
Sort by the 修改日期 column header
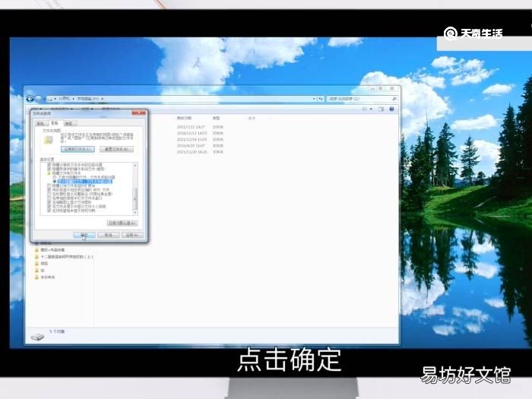(184, 118)
